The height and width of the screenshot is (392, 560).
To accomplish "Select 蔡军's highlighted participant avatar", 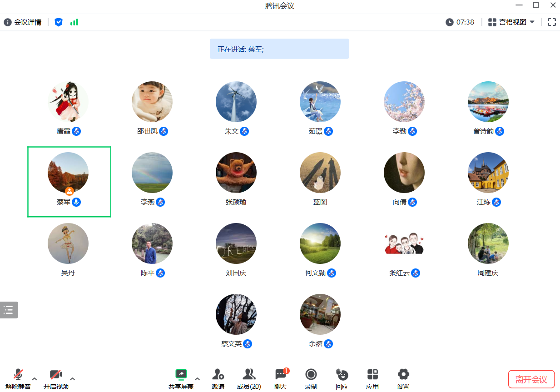I will click(68, 173).
